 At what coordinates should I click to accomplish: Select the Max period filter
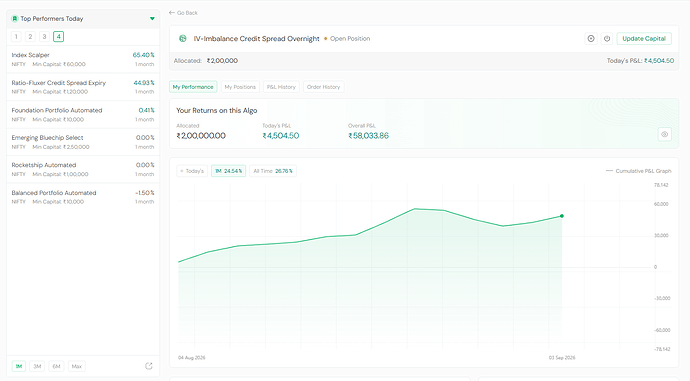[77, 366]
